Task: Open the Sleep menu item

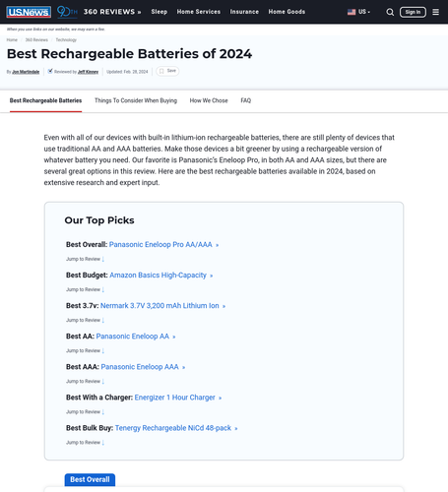Action: click(x=160, y=12)
